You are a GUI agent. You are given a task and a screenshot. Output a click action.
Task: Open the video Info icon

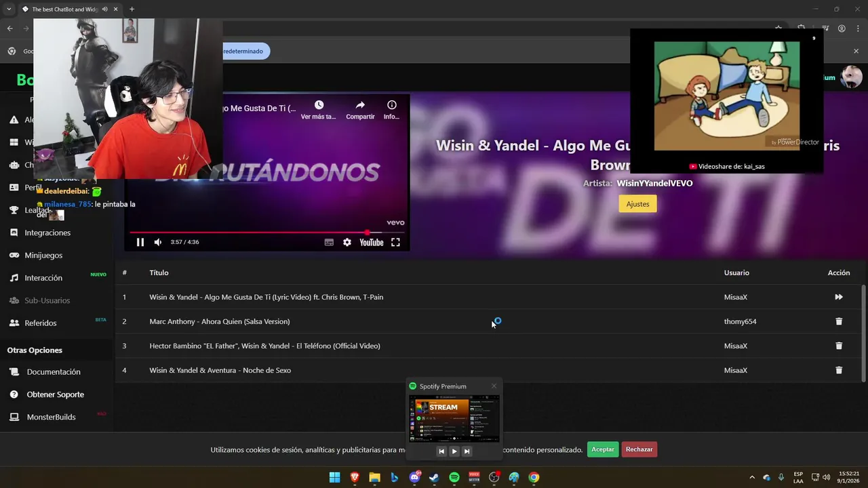pyautogui.click(x=392, y=105)
